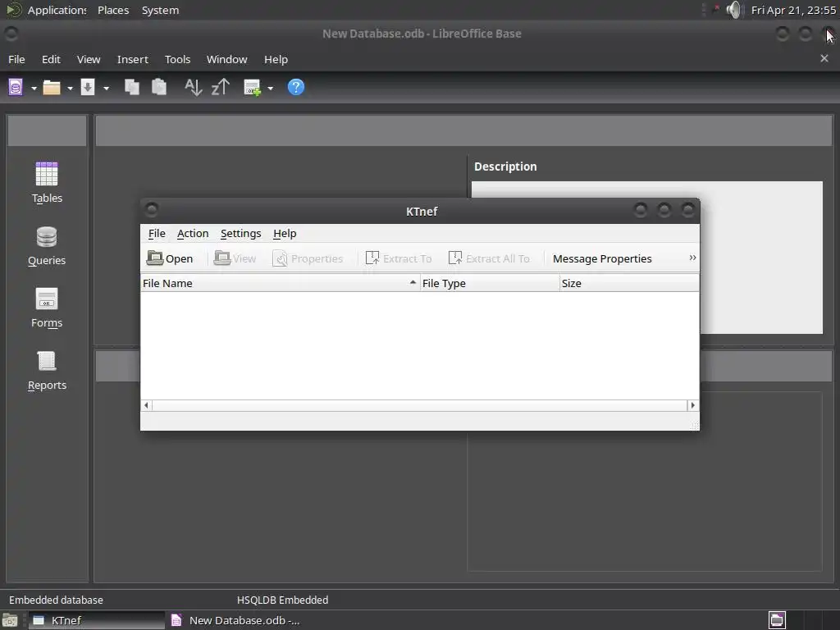Click the KTnef window menu button in titlebar
The width and height of the screenshot is (840, 630).
(152, 209)
